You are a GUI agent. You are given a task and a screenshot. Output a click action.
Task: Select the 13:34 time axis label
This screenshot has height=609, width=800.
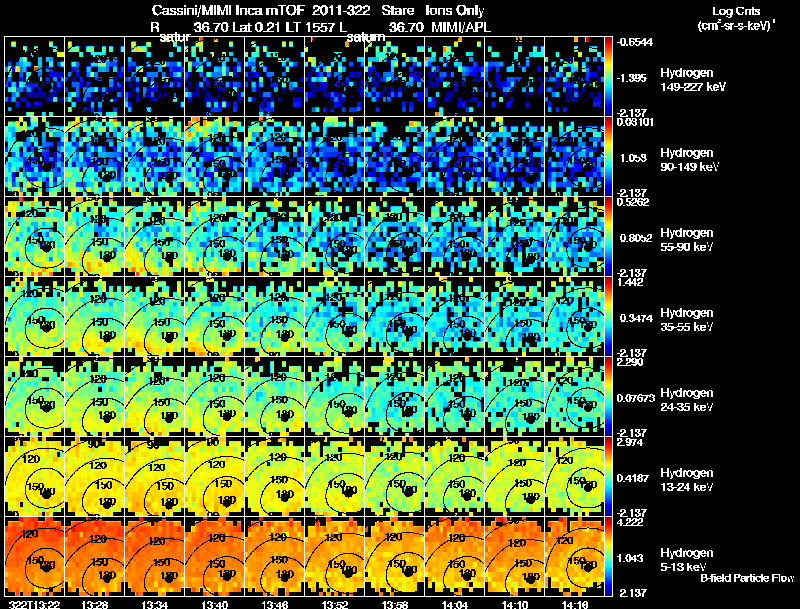(x=154, y=604)
